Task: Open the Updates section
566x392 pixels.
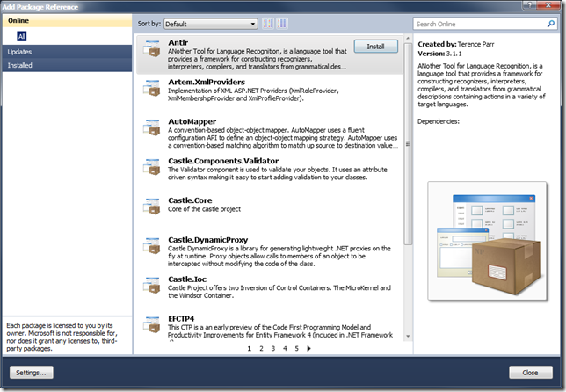Action: click(x=67, y=52)
